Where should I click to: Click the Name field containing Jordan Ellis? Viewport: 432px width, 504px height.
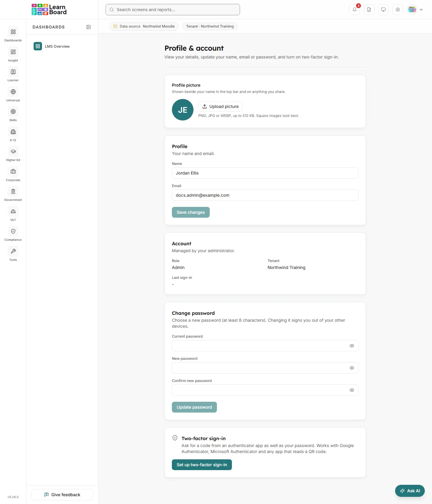[265, 173]
